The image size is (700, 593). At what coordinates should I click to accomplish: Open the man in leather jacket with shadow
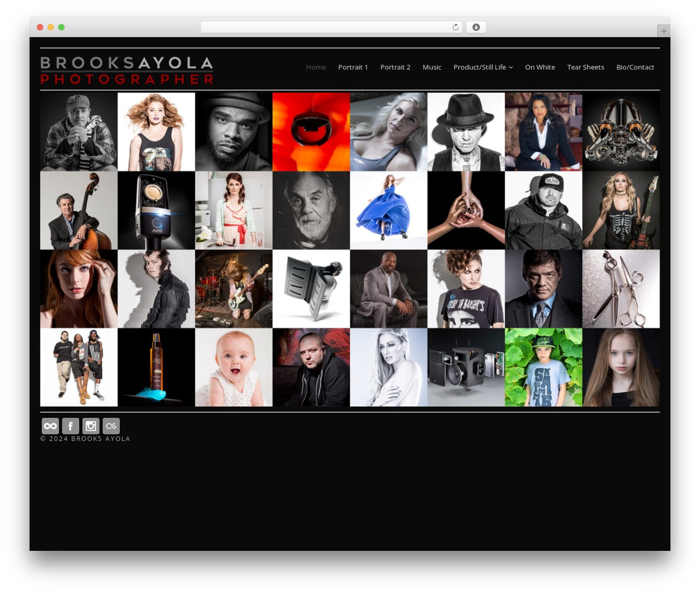click(156, 289)
